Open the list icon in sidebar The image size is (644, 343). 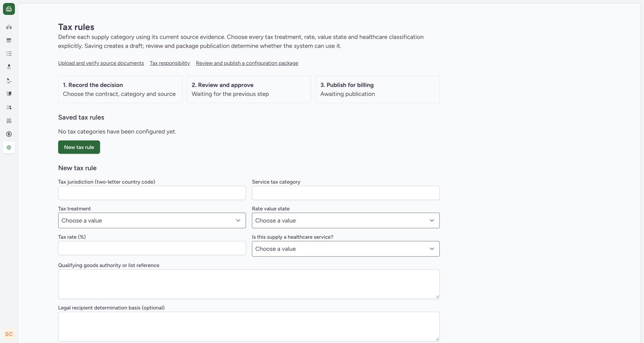9,54
